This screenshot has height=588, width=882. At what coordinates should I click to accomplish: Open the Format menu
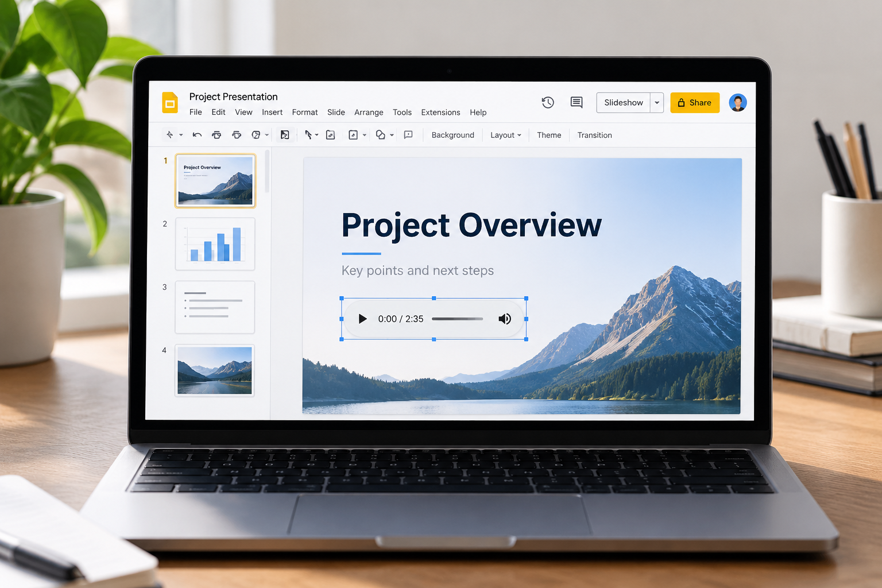point(305,113)
